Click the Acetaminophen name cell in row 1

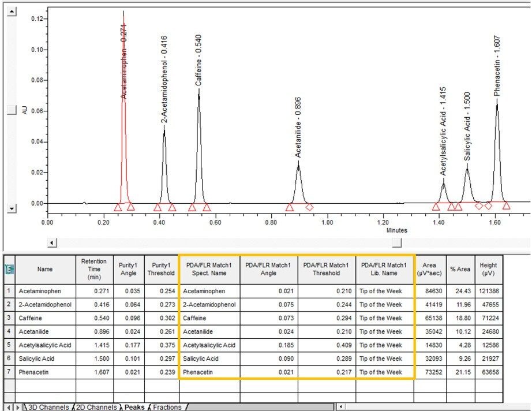click(45, 291)
